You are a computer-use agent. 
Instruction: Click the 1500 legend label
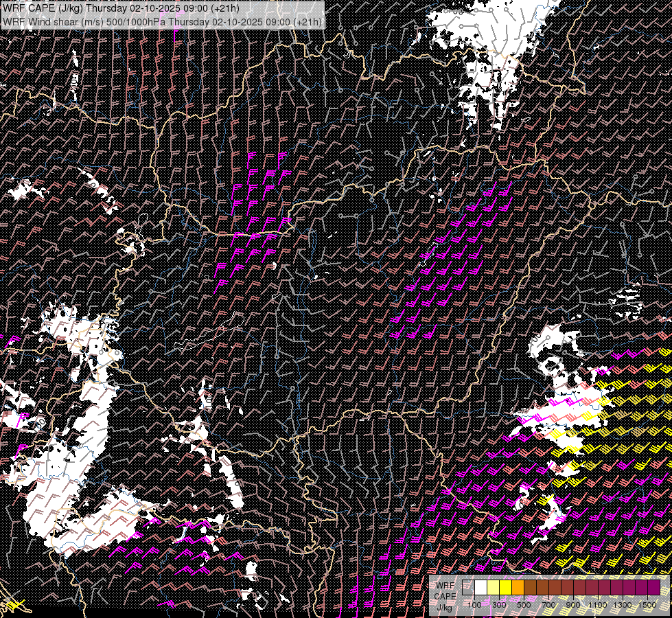[x=647, y=605]
